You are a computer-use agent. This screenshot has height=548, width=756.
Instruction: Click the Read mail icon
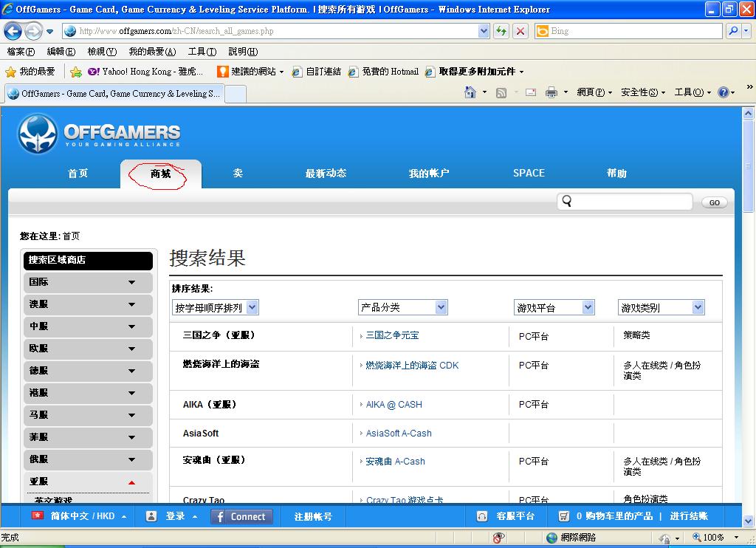(531, 92)
